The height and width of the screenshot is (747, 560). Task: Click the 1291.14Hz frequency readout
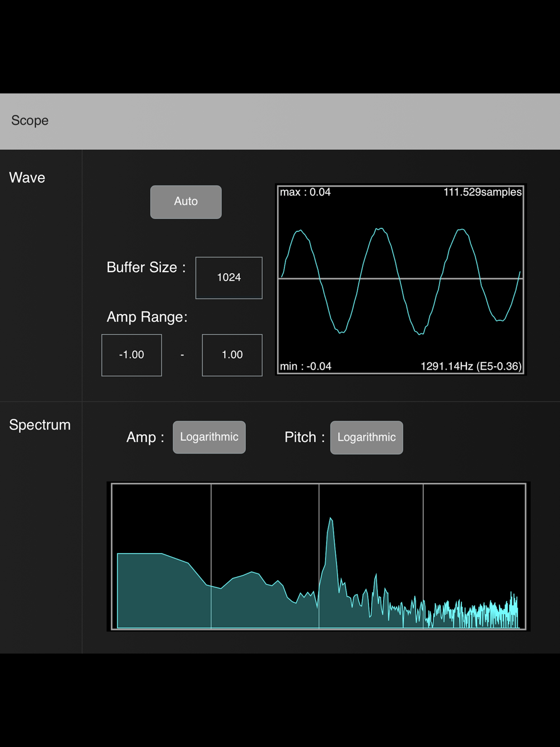pyautogui.click(x=471, y=366)
